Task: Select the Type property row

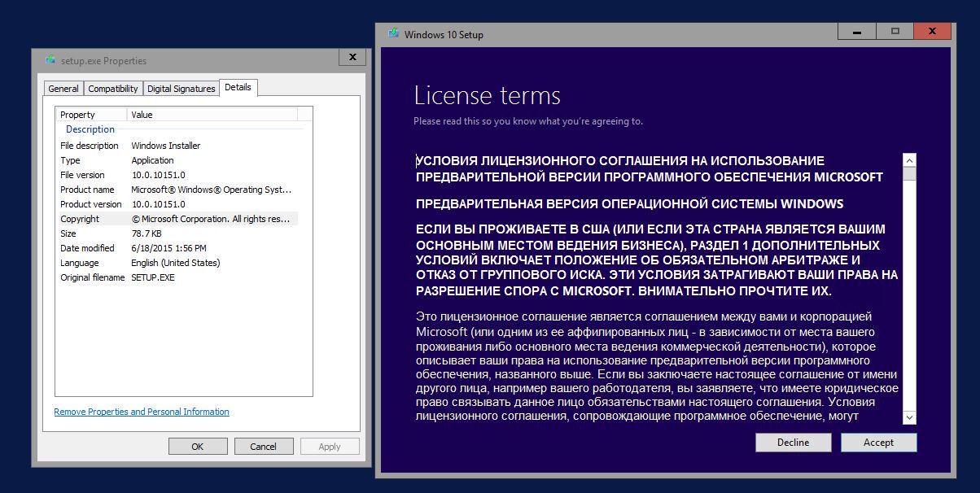Action: tap(178, 160)
